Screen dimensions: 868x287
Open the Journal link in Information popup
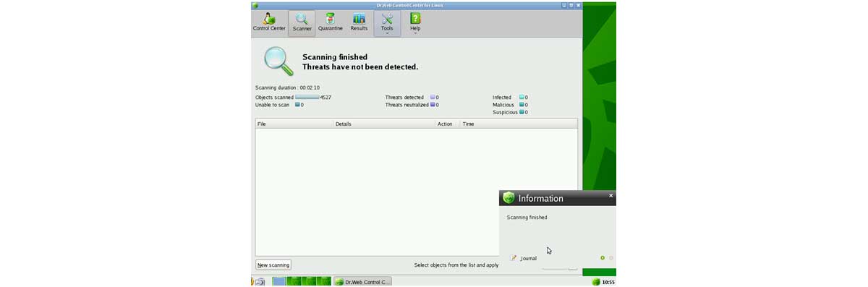click(x=529, y=258)
